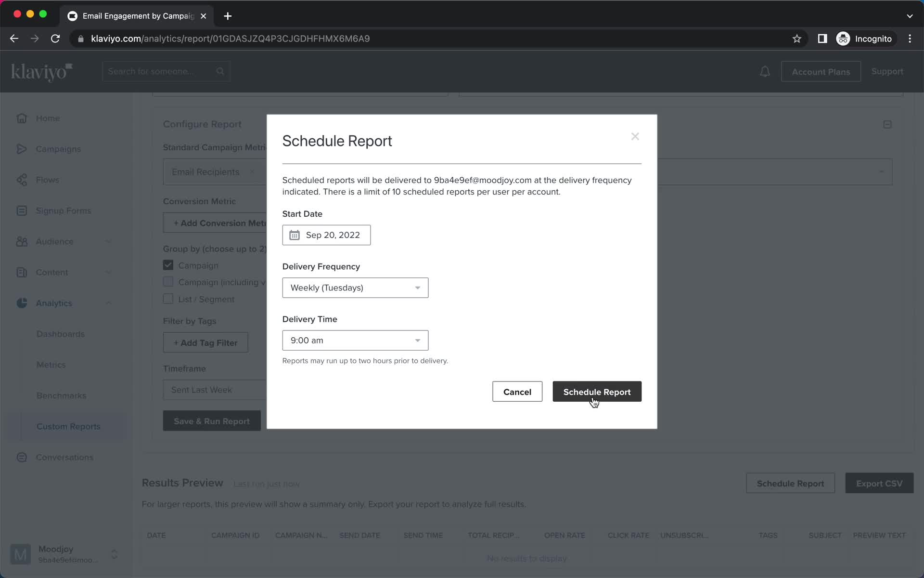The image size is (924, 578).
Task: Click the address bar URL
Action: (x=231, y=39)
